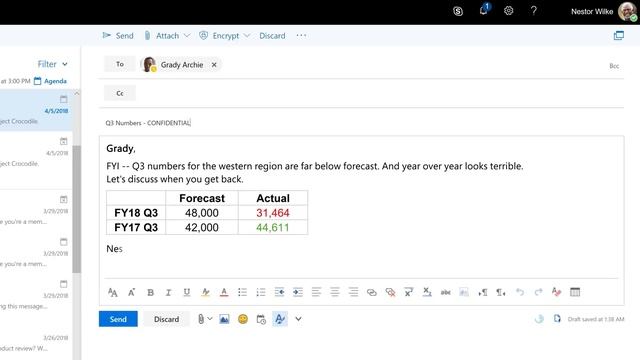Set left-to-right text direction
The image size is (640, 360).
[x=482, y=292]
